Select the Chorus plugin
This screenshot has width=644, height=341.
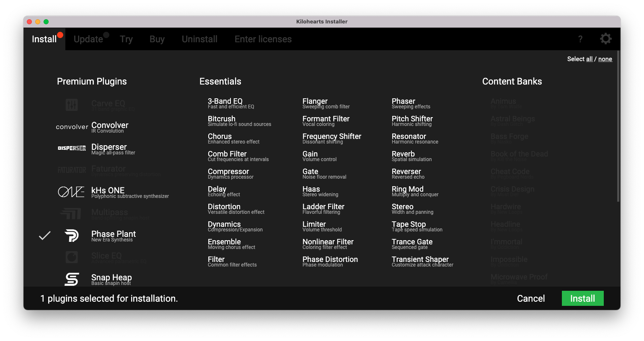click(233, 138)
